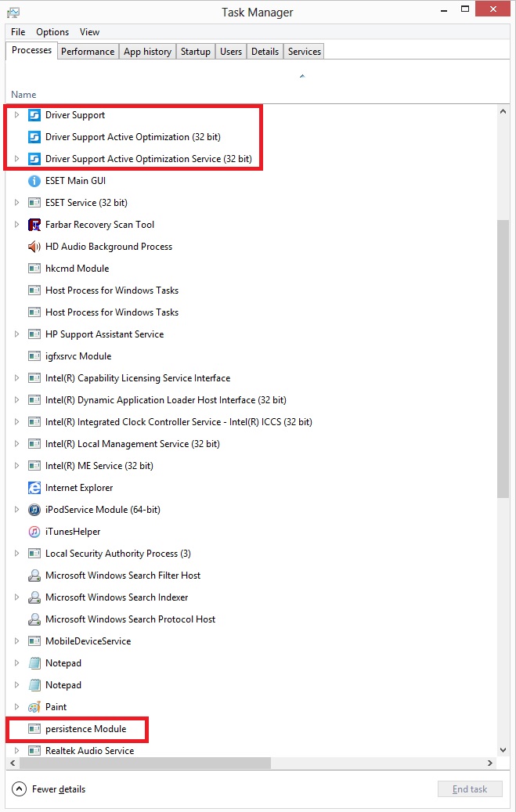Click the column sort indicator arrow above Name
The width and height of the screenshot is (516, 812).
tap(302, 76)
